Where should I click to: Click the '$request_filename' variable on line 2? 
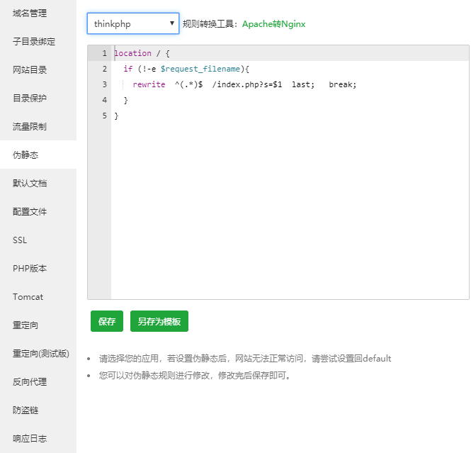(200, 69)
